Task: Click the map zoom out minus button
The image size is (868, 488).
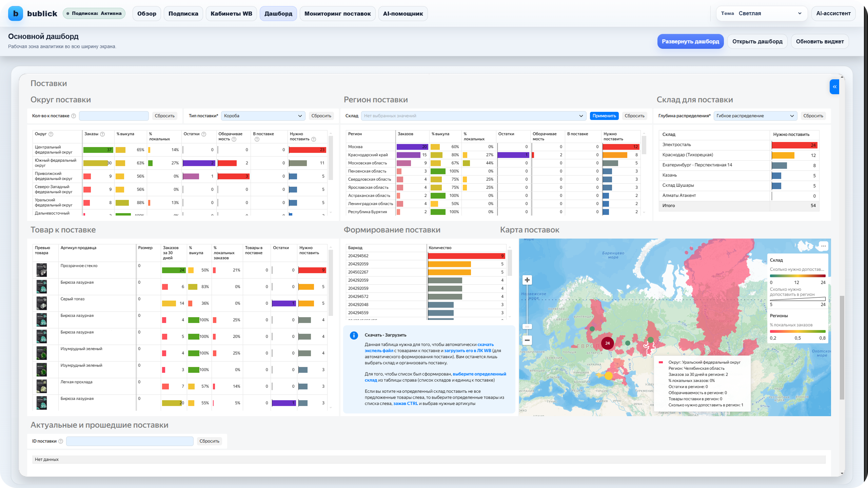Action: point(527,340)
